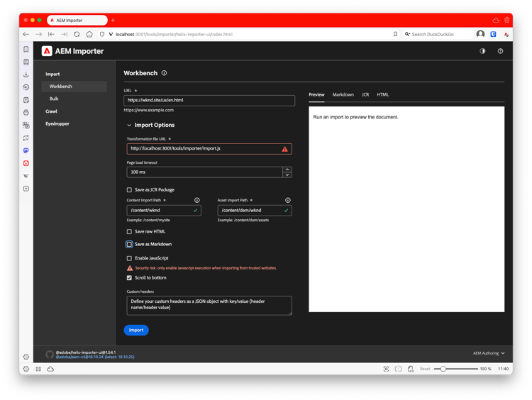The height and width of the screenshot is (400, 532).
Task: Click the browser home icon
Action: [x=89, y=34]
